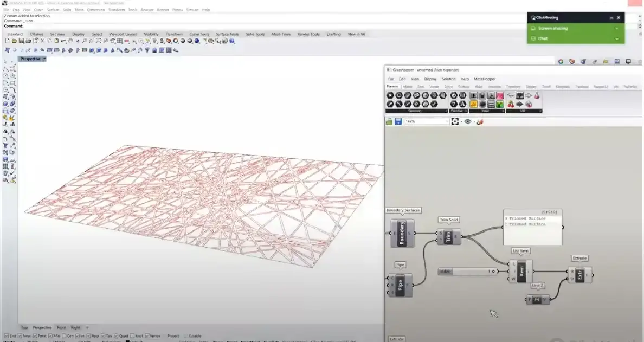Image resolution: width=644 pixels, height=342 pixels.
Task: Select the letter A Text primitive icon
Action: [462, 104]
